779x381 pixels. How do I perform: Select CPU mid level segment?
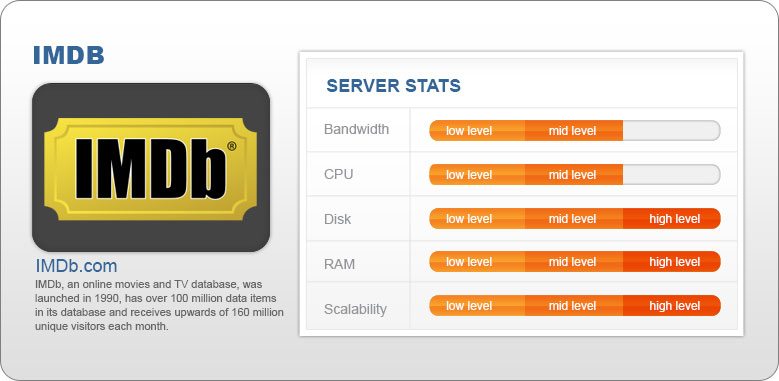[574, 175]
